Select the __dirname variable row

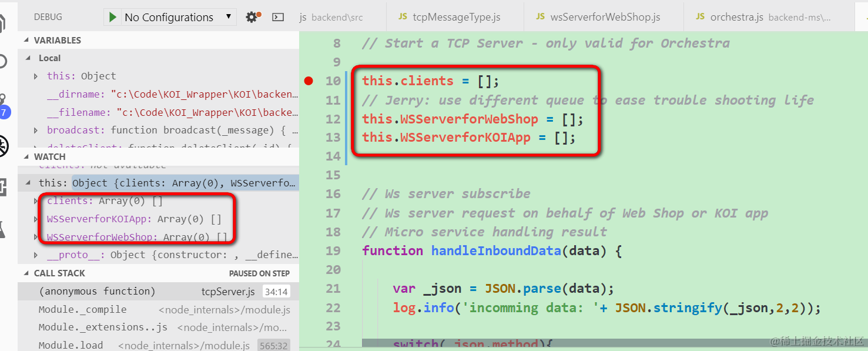tap(158, 94)
